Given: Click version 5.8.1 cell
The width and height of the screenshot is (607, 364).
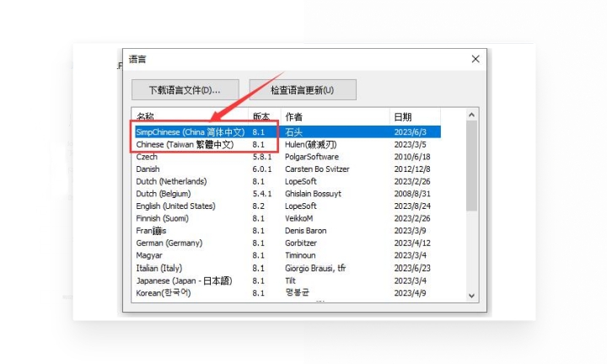Looking at the screenshot, I should [x=262, y=157].
